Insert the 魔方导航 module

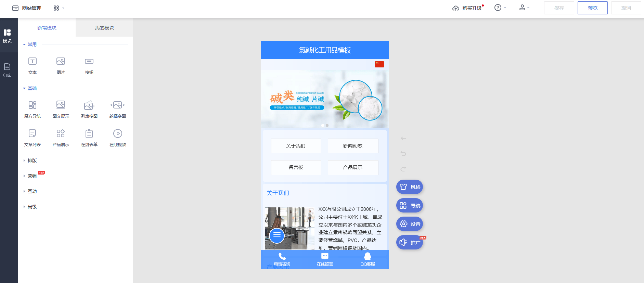pos(33,110)
